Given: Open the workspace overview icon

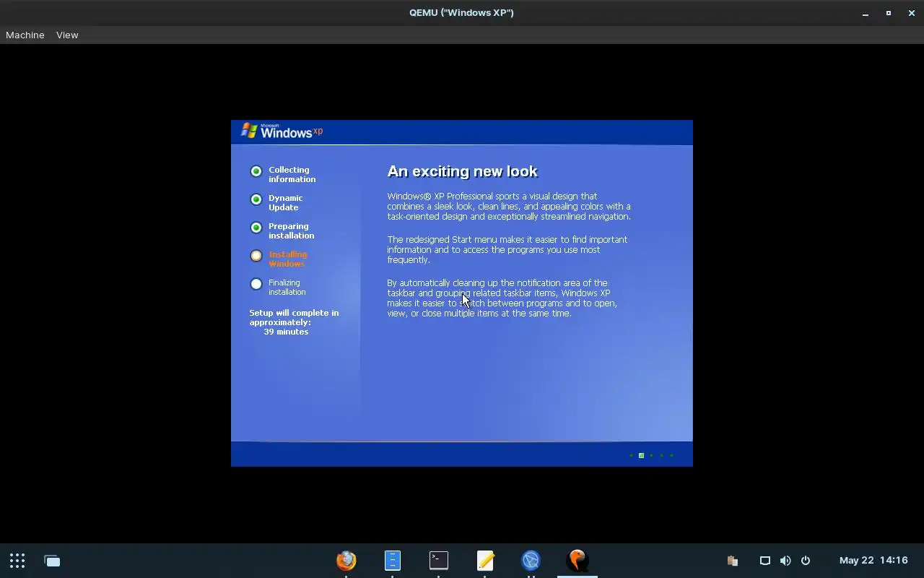Looking at the screenshot, I should tap(52, 561).
